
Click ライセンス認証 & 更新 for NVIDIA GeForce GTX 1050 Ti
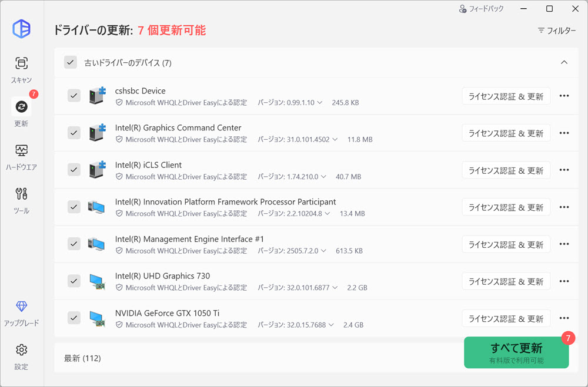[x=506, y=319]
